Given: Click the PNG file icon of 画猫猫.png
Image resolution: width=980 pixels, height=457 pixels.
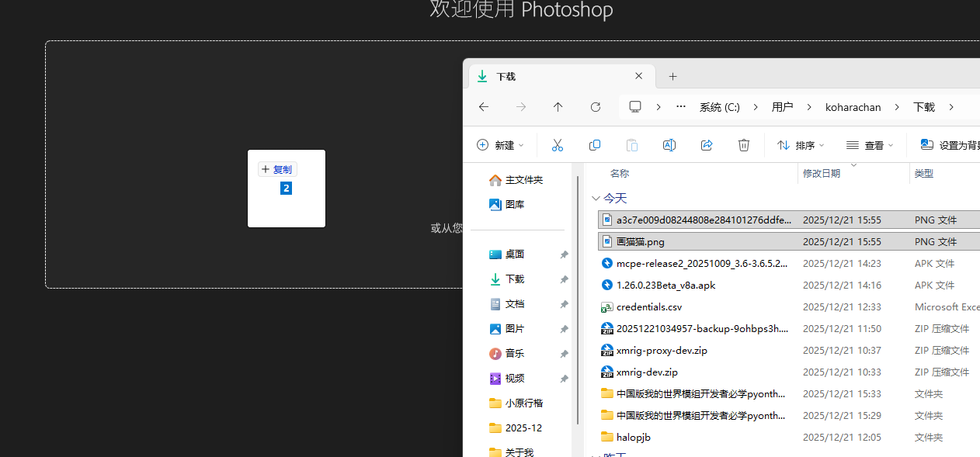Looking at the screenshot, I should [x=607, y=241].
